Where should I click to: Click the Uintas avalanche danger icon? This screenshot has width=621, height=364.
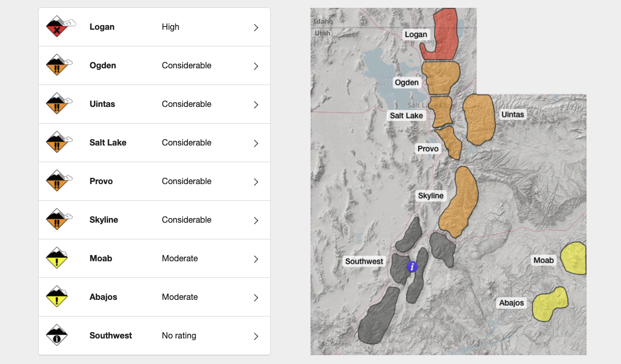click(57, 104)
